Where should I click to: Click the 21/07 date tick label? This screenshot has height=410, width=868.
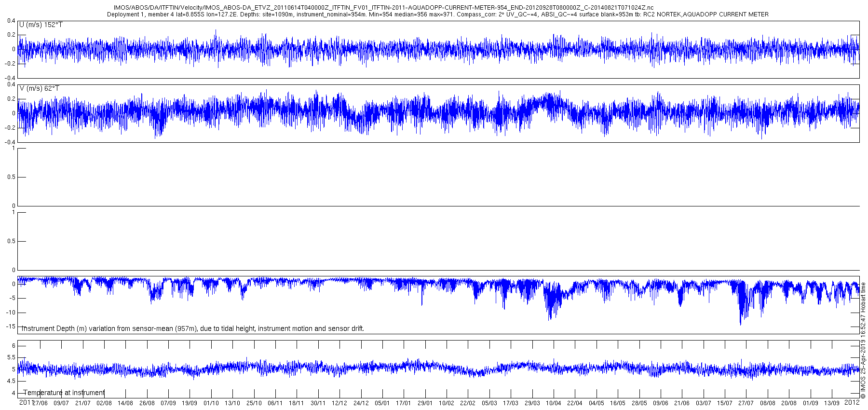click(x=83, y=403)
